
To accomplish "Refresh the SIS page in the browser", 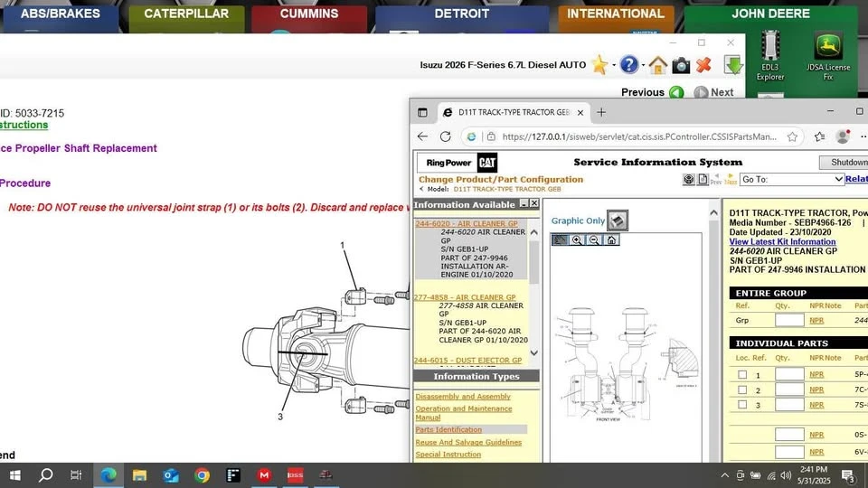I will coord(445,136).
